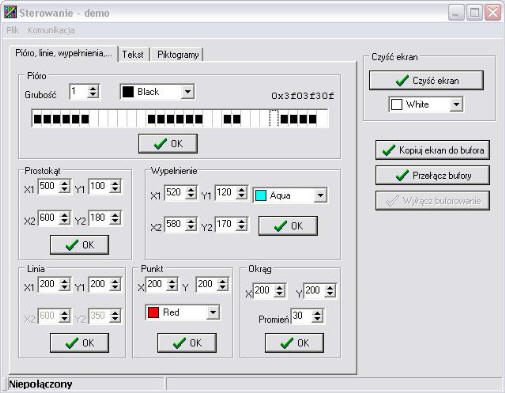The image size is (505, 393).
Task: Open the Komunikacja menu
Action: pos(51,30)
